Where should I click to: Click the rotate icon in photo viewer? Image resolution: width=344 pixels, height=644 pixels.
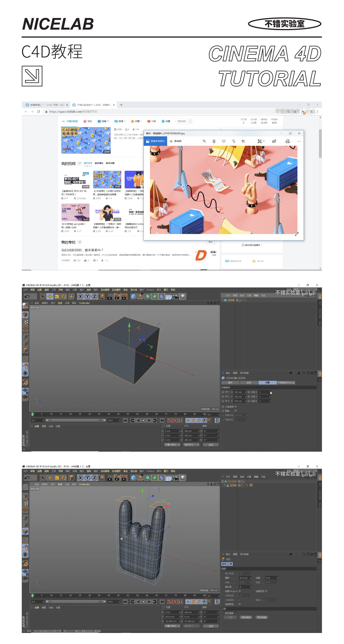pyautogui.click(x=233, y=141)
